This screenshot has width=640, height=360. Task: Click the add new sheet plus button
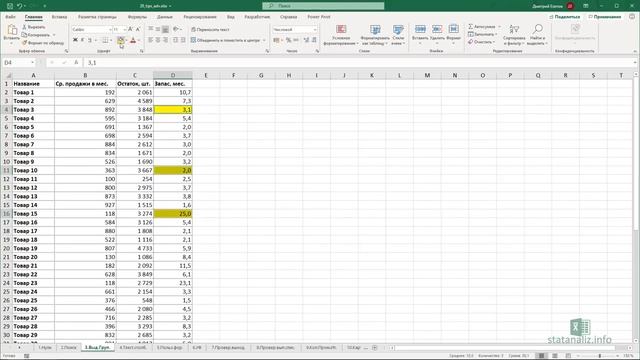[x=374, y=347]
